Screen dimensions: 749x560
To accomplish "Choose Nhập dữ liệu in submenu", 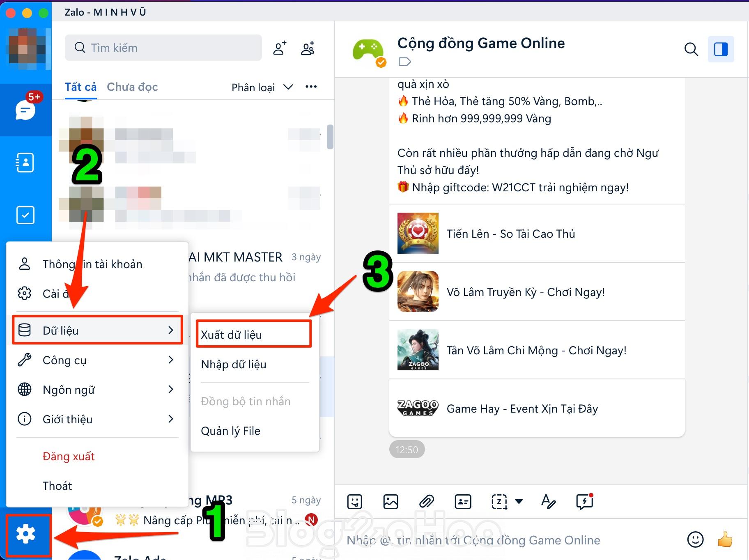I will pos(255,364).
